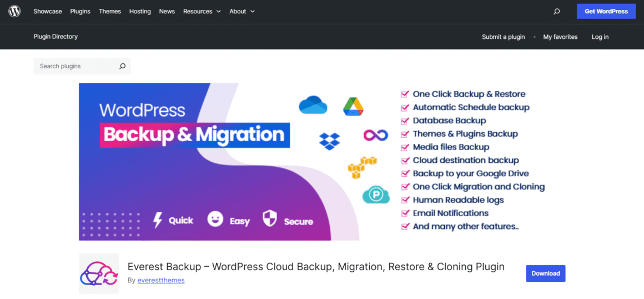Download the Everest Backup plugin

tap(546, 273)
